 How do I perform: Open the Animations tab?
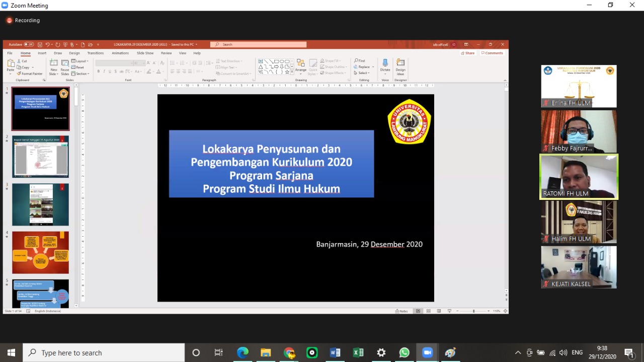(x=120, y=53)
